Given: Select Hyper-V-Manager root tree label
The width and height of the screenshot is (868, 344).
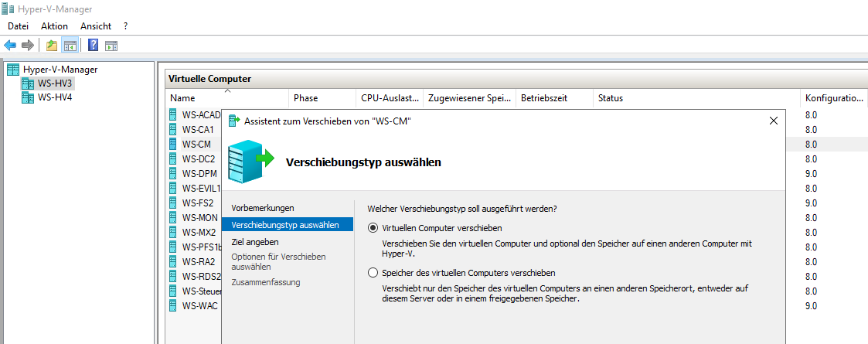Looking at the screenshot, I should coord(60,70).
